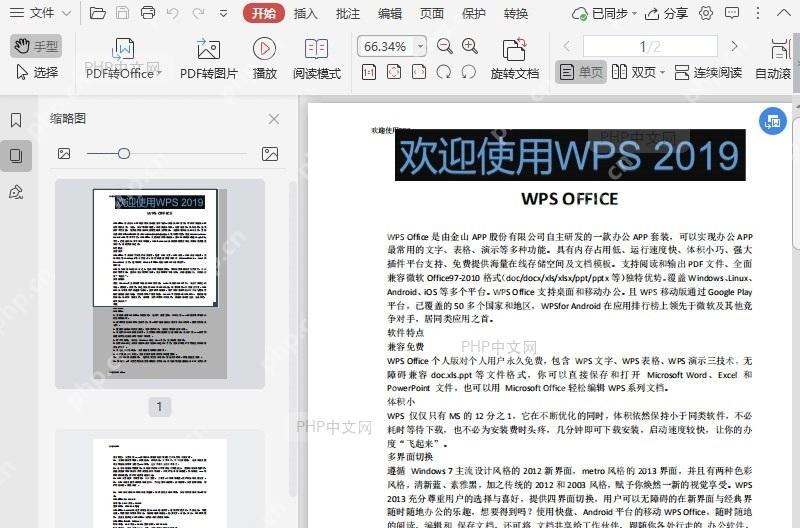Expand the 双页 dropdown arrow
The height and width of the screenshot is (528, 800).
coord(663,72)
